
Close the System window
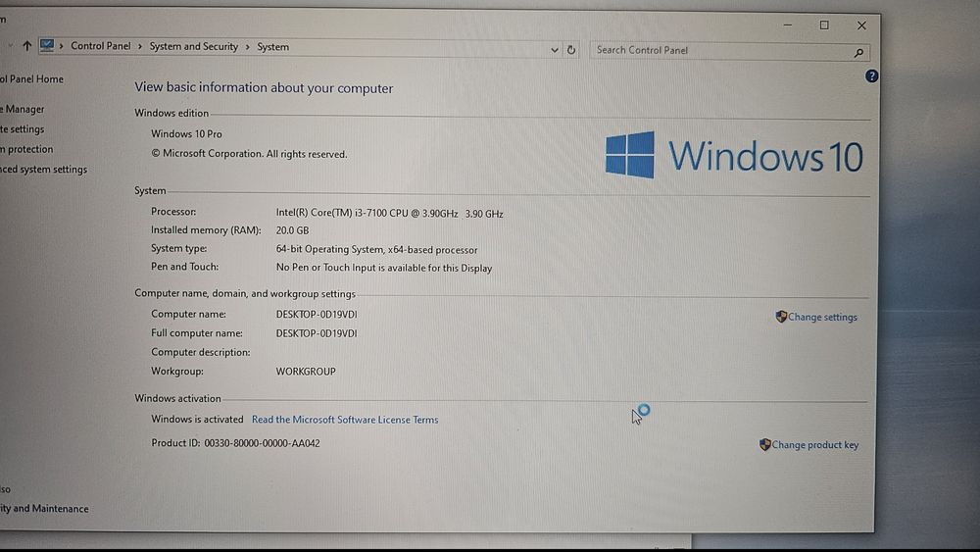(x=861, y=25)
